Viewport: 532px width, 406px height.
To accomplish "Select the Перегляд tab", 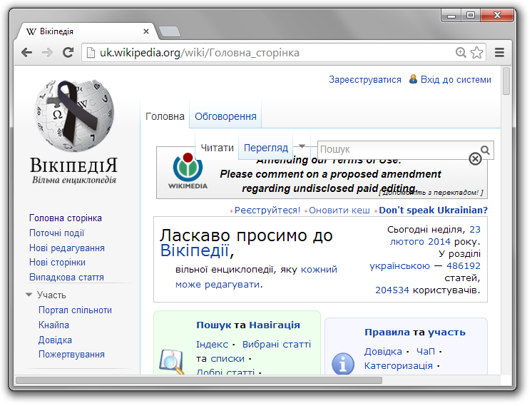I will pyautogui.click(x=266, y=148).
